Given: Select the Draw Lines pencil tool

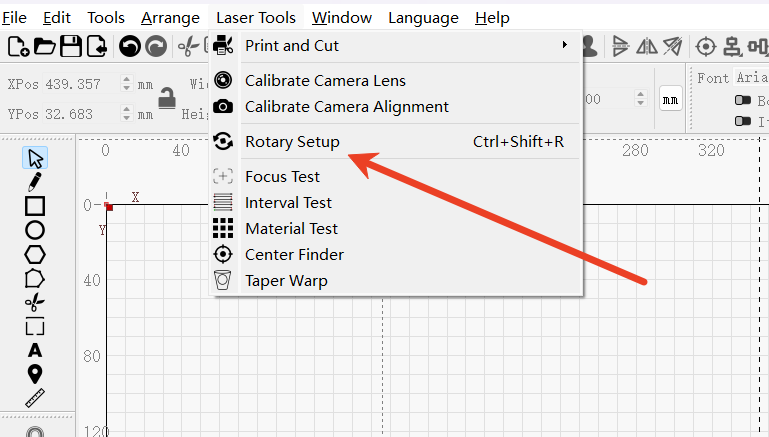Looking at the screenshot, I should (x=35, y=182).
